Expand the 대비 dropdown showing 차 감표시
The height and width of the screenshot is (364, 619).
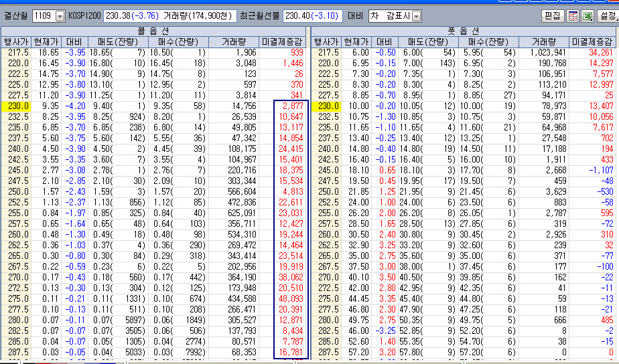point(395,16)
